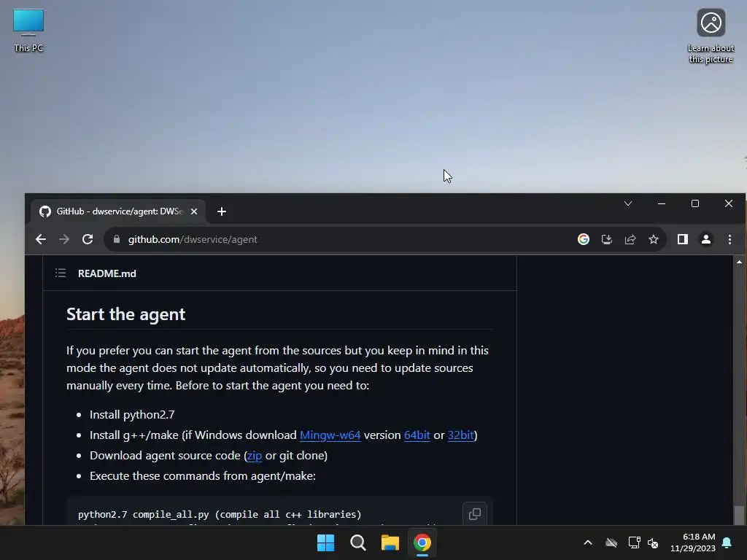Open taskbar Search
Image resolution: width=747 pixels, height=560 pixels.
click(357, 542)
